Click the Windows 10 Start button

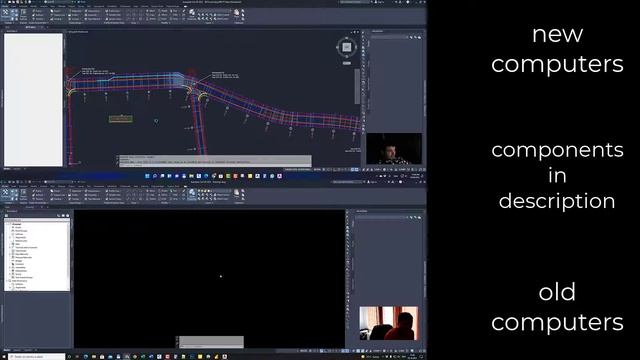(x=4, y=357)
